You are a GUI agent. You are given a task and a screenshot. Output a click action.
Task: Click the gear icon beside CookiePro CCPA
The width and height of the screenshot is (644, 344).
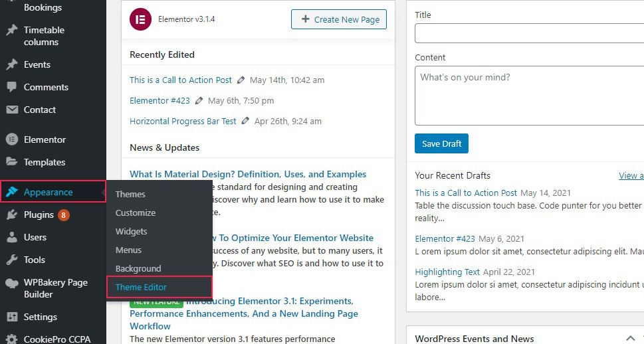tap(12, 339)
